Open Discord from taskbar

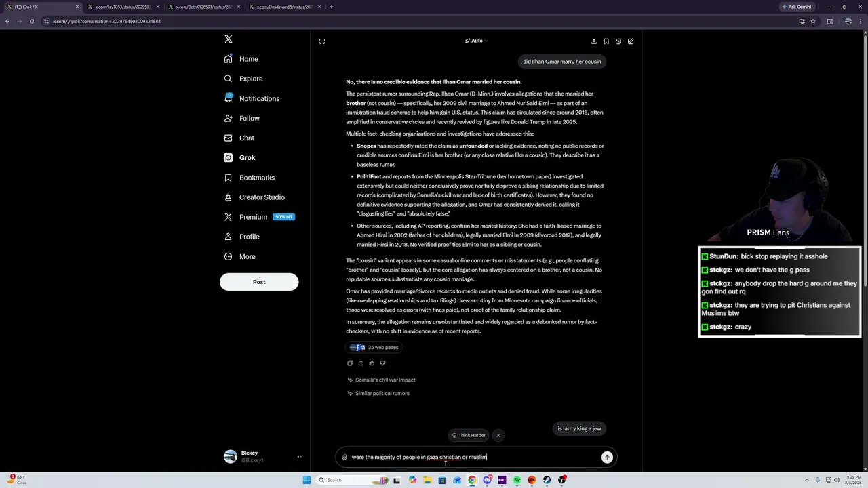pyautogui.click(x=487, y=480)
